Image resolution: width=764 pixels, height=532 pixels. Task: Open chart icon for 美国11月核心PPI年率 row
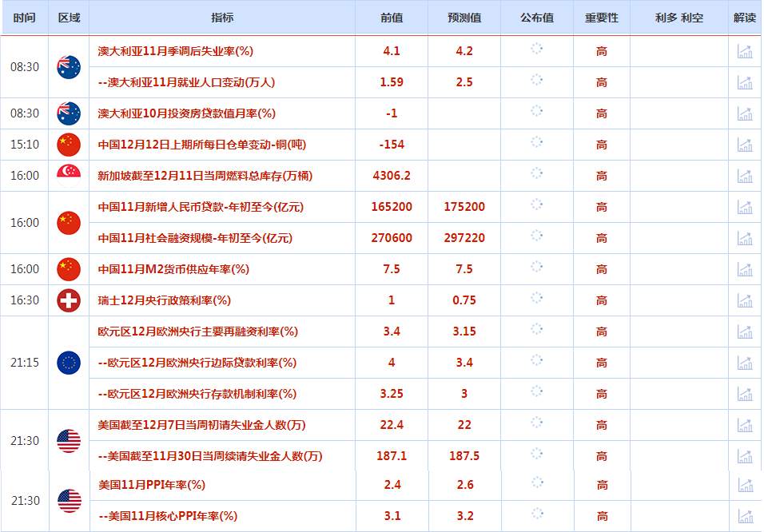click(x=745, y=516)
